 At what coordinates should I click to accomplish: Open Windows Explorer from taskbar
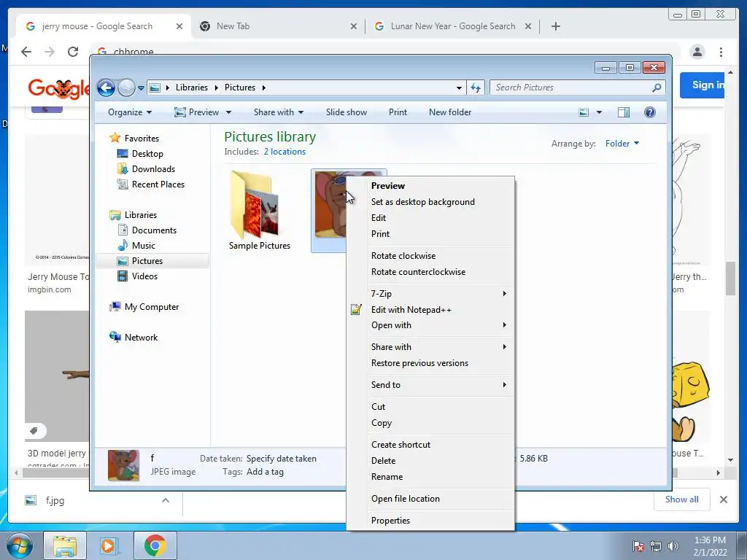coord(65,545)
